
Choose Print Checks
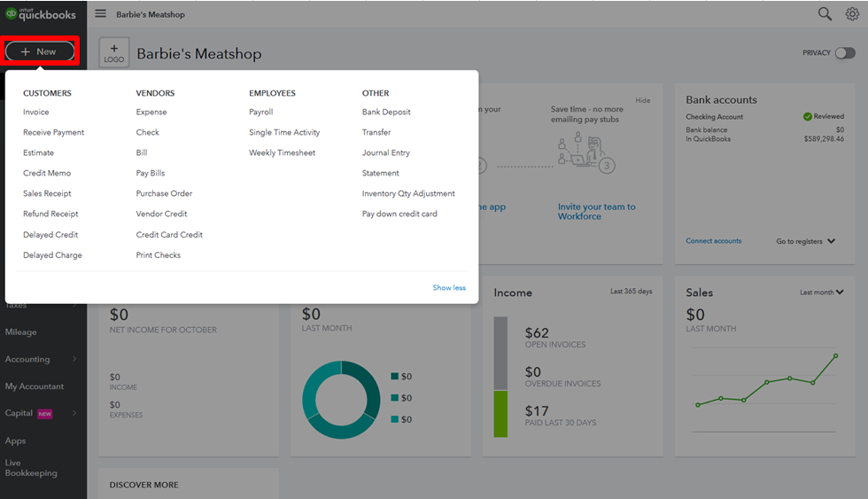pyautogui.click(x=159, y=255)
